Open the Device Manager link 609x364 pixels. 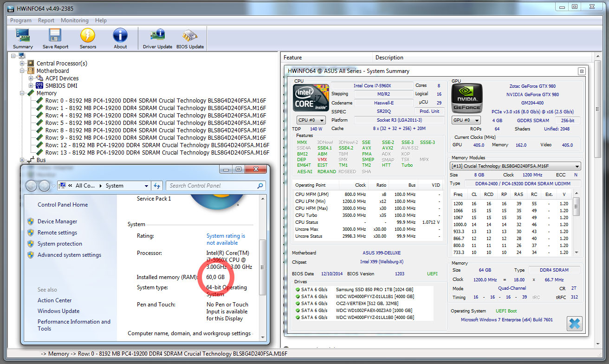[58, 221]
